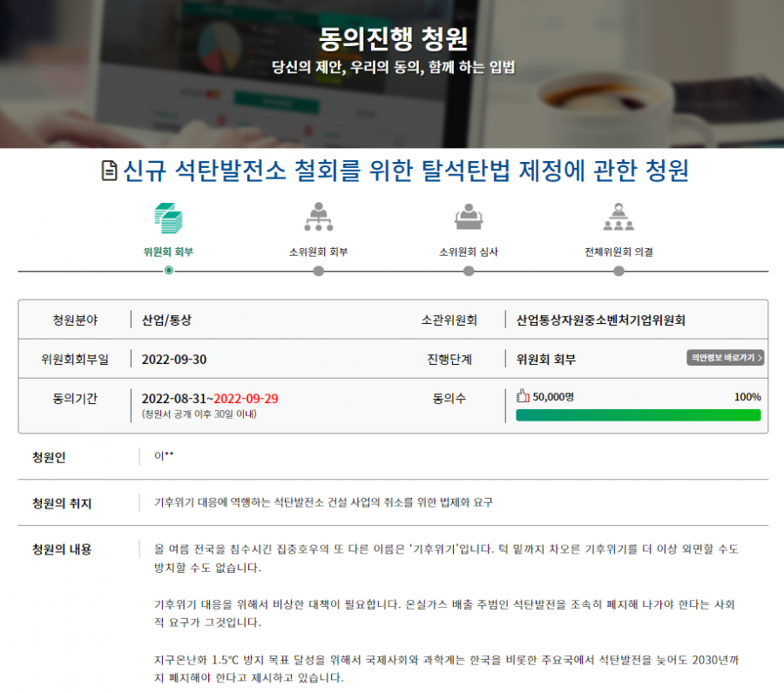
Task: Click the 전체위원회 의결 stage icon
Action: click(x=618, y=217)
